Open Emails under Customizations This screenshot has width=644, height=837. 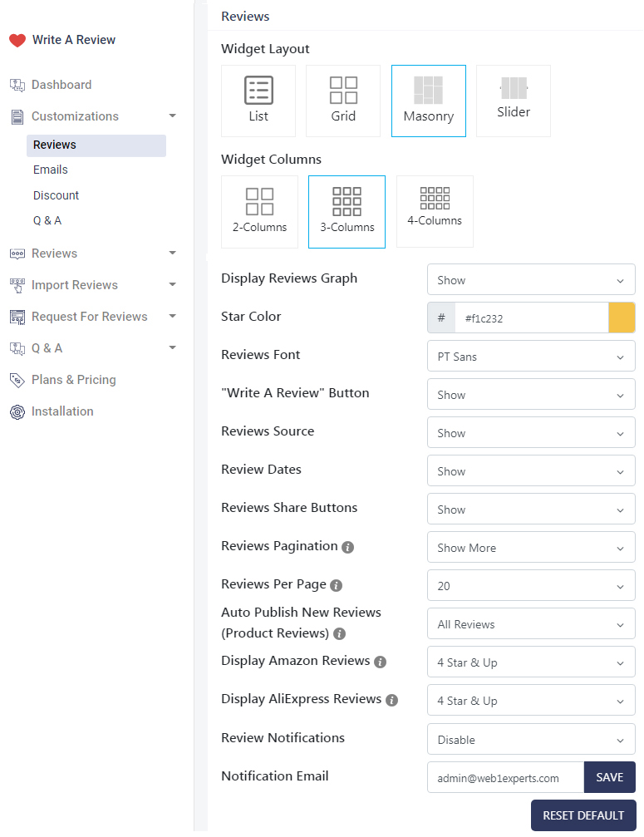tap(51, 170)
